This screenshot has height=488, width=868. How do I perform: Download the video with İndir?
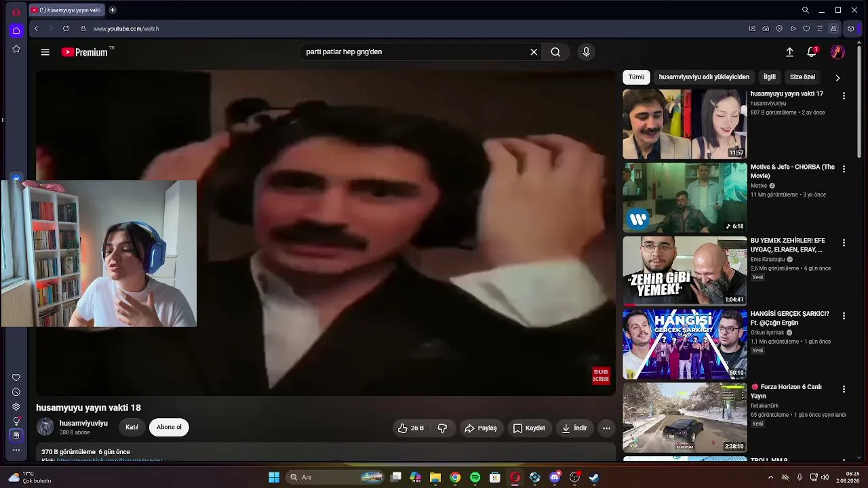[574, 428]
